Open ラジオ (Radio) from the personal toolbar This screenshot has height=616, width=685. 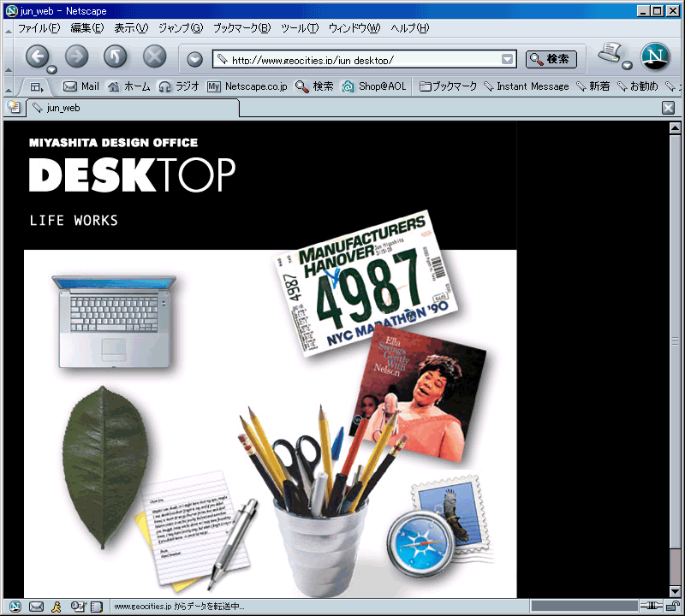pos(179,86)
